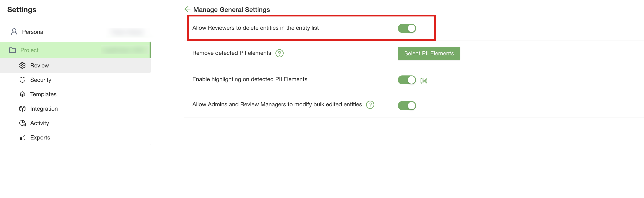Image resolution: width=644 pixels, height=198 pixels.
Task: Click the Activity chart icon
Action: pyautogui.click(x=23, y=123)
